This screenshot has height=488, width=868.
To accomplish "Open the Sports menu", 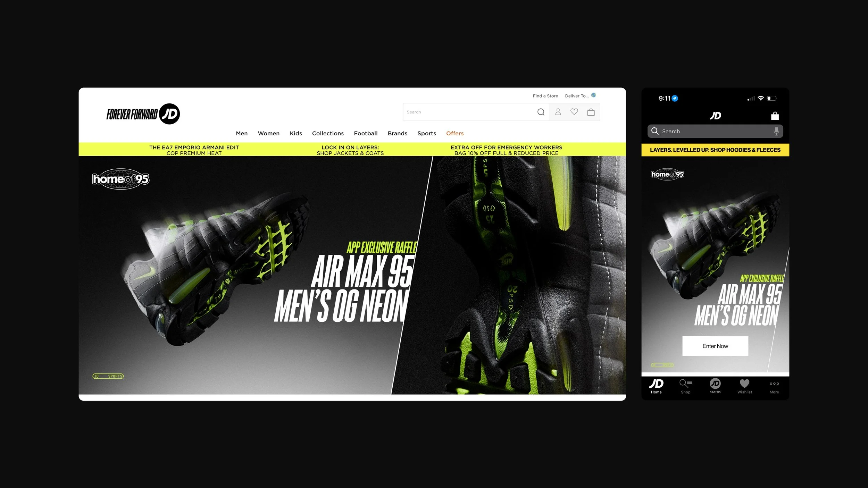I will [427, 134].
